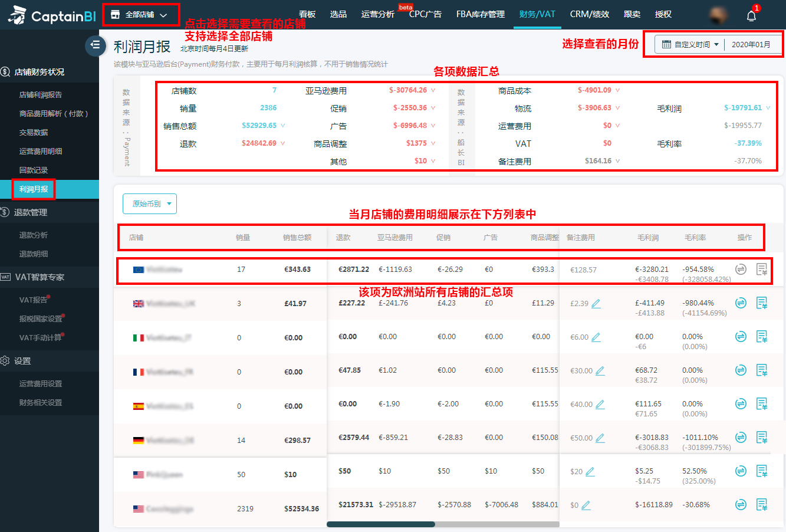Click swap icon in the $-16118.89 row
This screenshot has height=532, width=786.
(x=741, y=504)
